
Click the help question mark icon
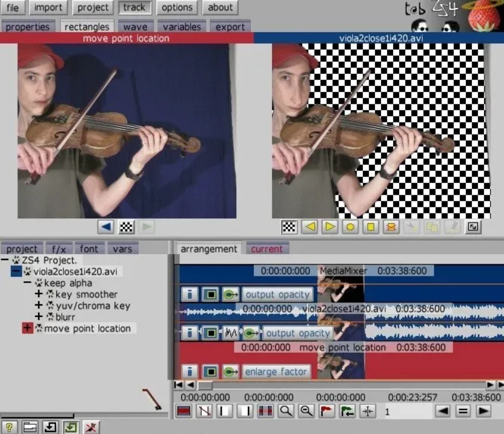10,427
